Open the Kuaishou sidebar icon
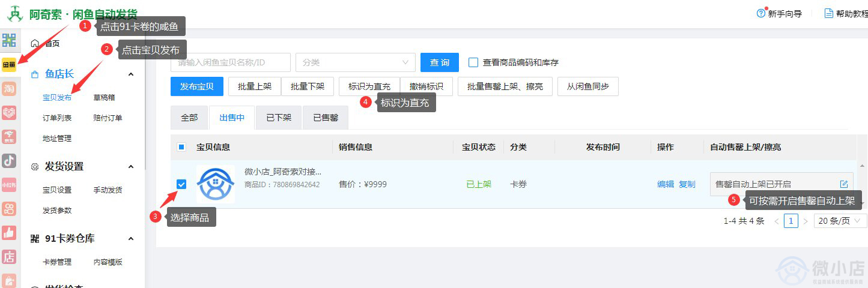This screenshot has height=288, width=868. pos(9,209)
